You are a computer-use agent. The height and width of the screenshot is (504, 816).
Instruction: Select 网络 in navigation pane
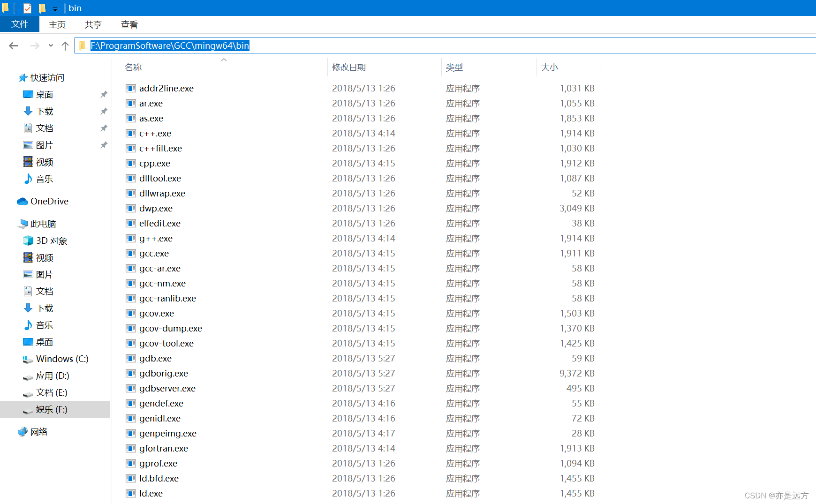pyautogui.click(x=33, y=432)
